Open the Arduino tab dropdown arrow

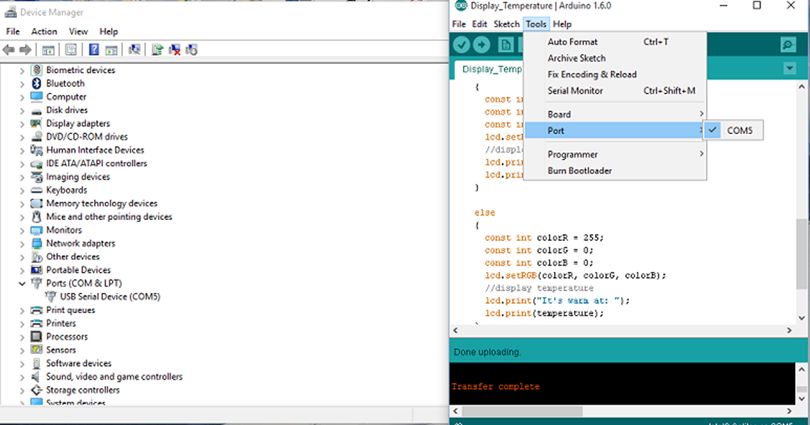[789, 68]
